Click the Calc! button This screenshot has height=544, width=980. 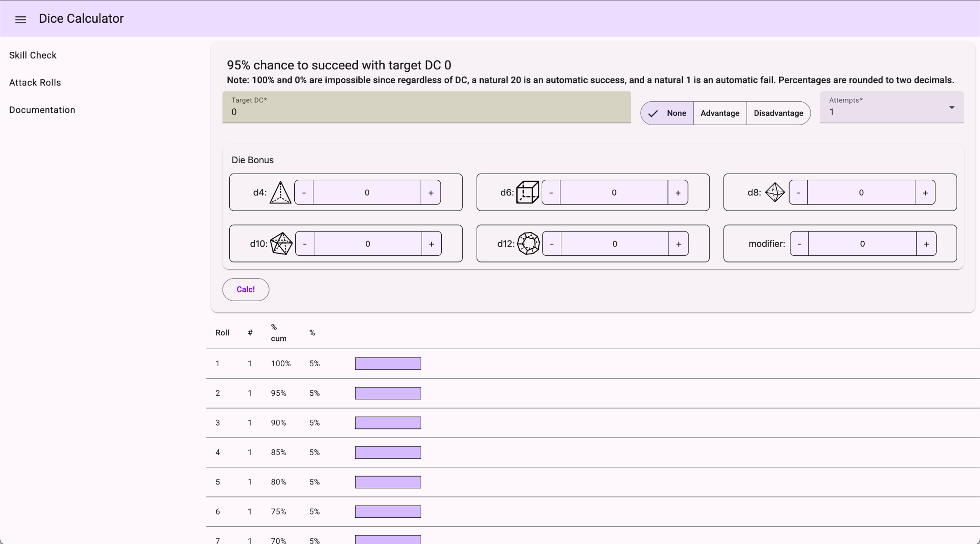[x=246, y=289]
